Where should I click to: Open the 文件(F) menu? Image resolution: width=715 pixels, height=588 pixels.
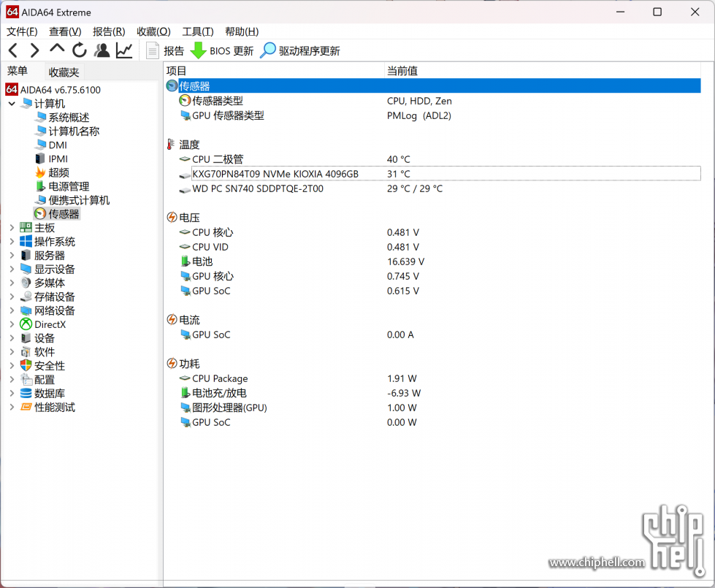coord(22,31)
